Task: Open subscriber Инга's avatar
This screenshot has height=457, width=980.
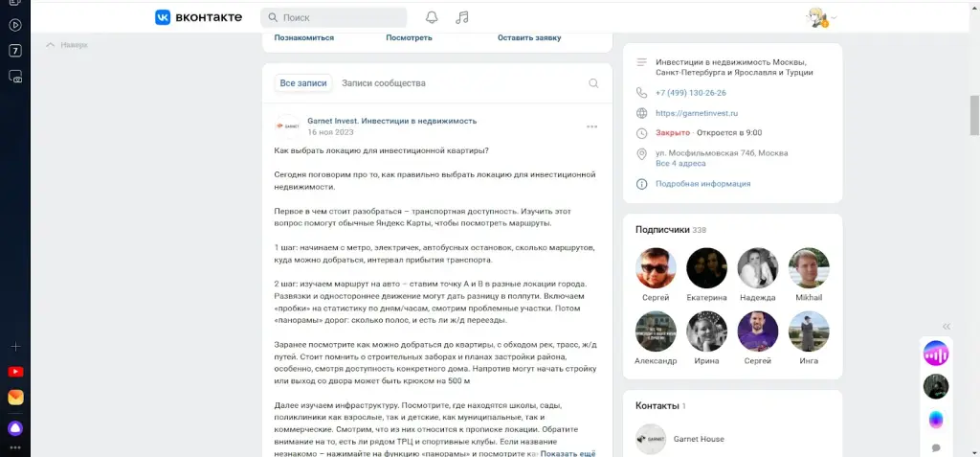Action: pos(809,331)
